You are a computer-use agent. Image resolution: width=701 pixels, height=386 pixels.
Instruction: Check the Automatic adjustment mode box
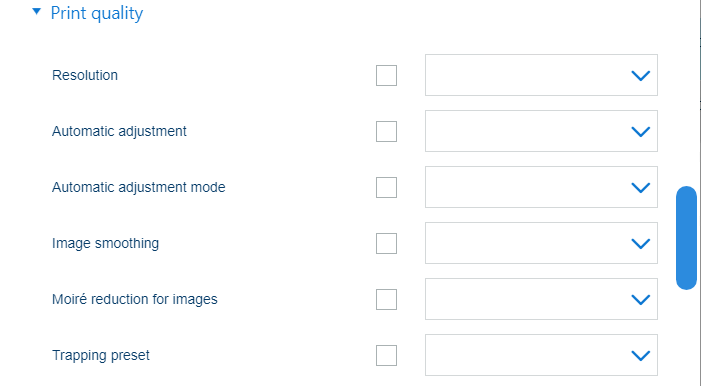pos(386,187)
